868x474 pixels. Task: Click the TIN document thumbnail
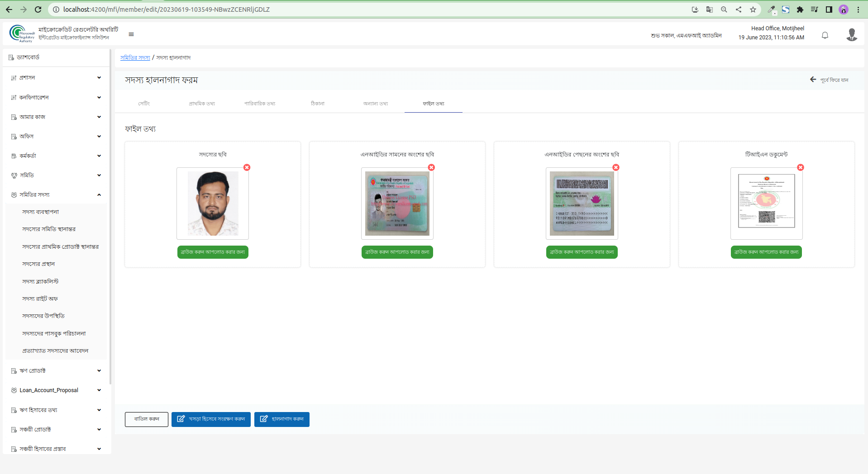pyautogui.click(x=767, y=204)
